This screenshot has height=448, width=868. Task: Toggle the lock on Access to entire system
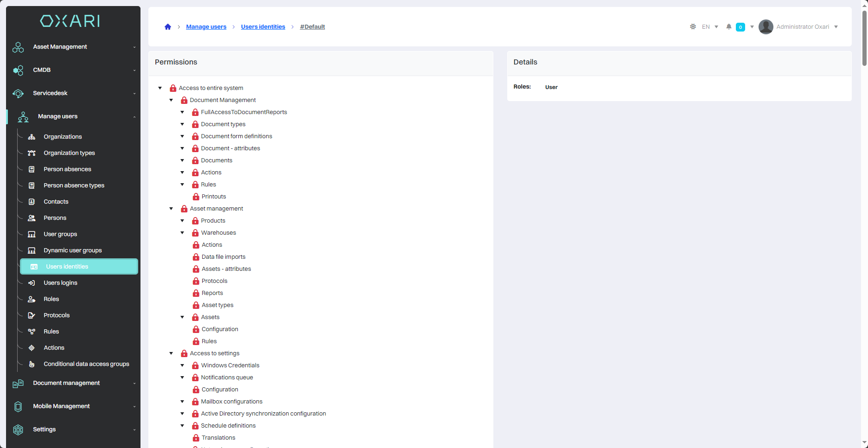pos(173,88)
